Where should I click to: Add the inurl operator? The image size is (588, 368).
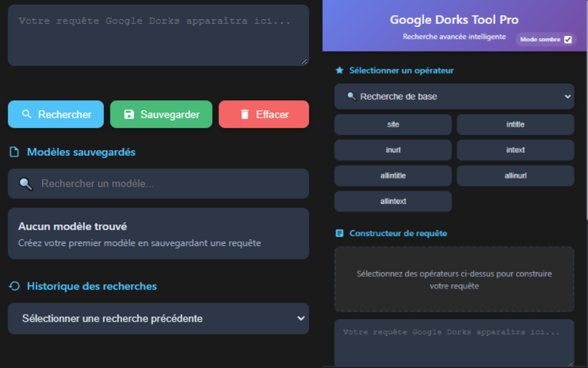tap(393, 150)
